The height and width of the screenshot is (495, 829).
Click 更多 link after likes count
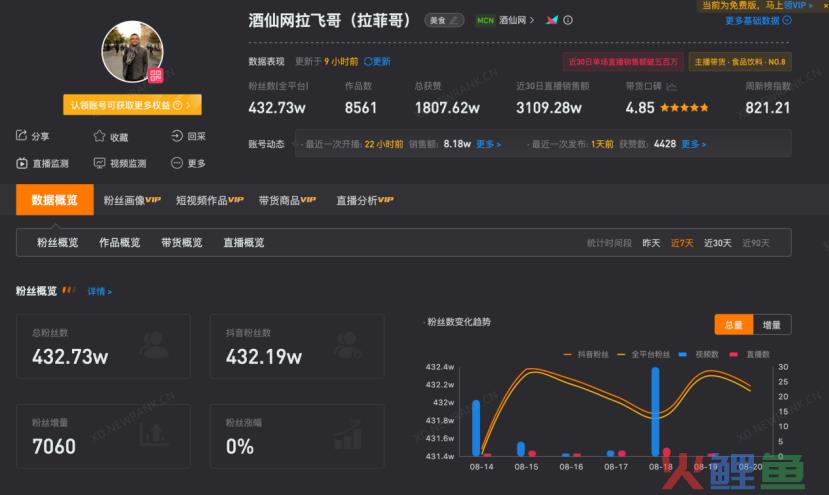coord(693,144)
